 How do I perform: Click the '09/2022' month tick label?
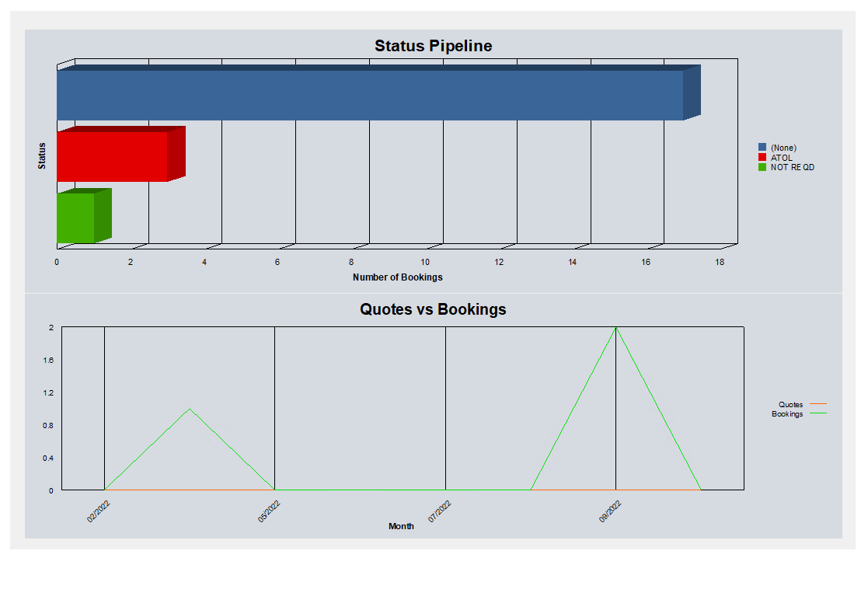pyautogui.click(x=611, y=511)
